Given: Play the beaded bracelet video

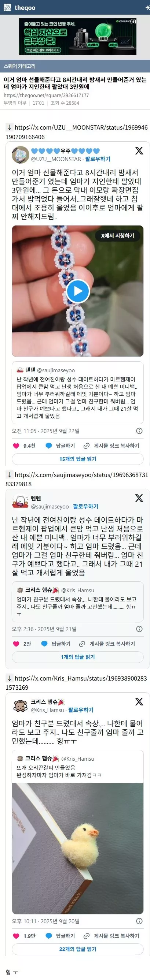Looking at the screenshot, I should (78, 291).
